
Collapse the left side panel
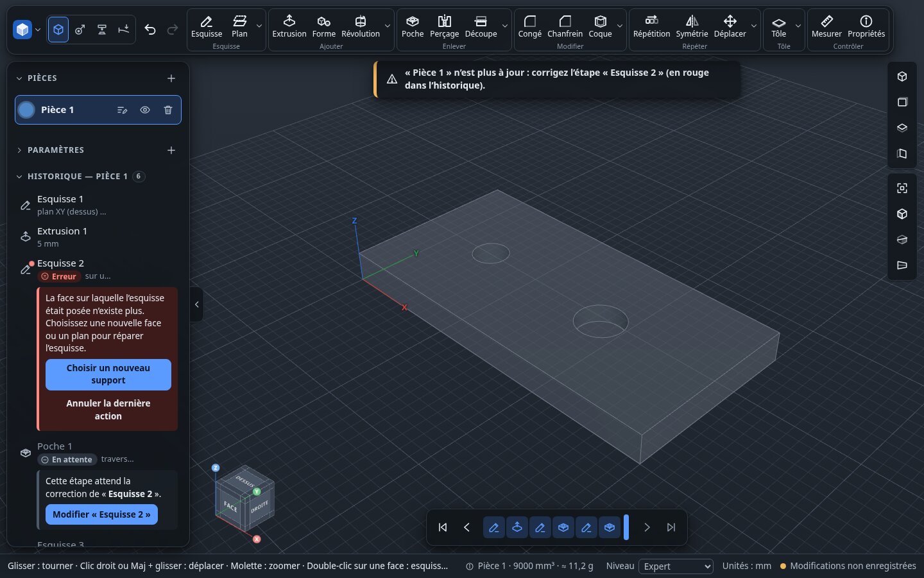197,304
